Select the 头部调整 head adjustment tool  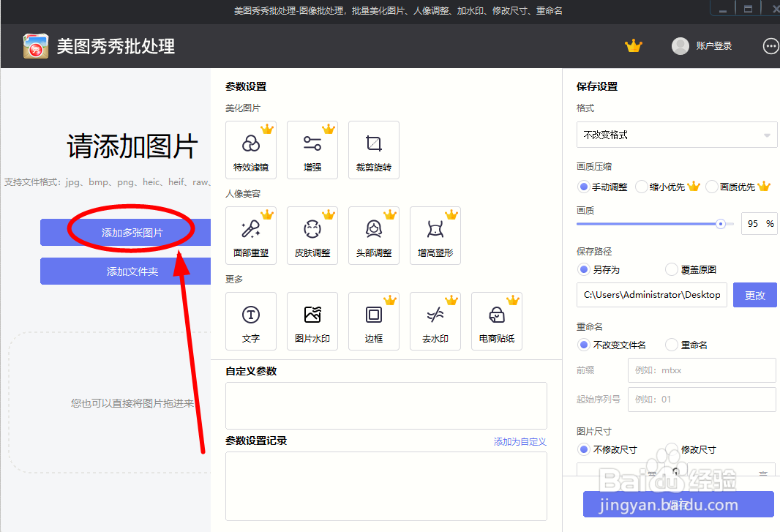(x=374, y=236)
